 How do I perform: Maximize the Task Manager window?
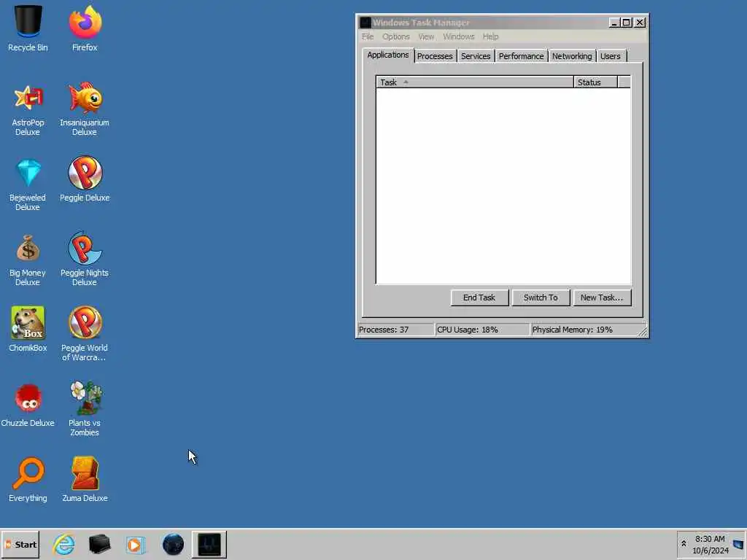(627, 23)
